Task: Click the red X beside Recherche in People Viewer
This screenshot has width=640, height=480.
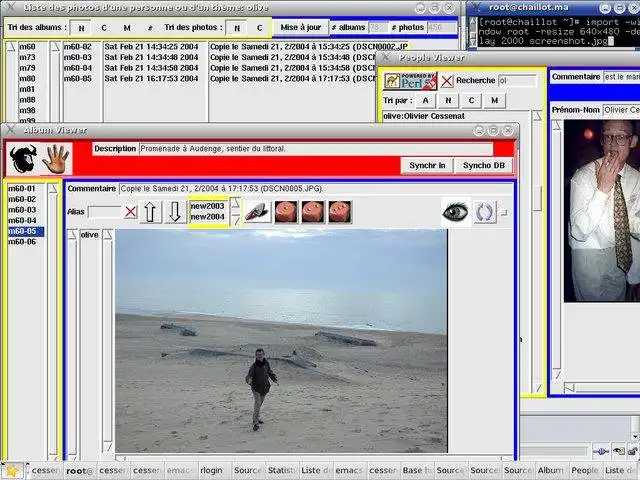Action: click(447, 81)
